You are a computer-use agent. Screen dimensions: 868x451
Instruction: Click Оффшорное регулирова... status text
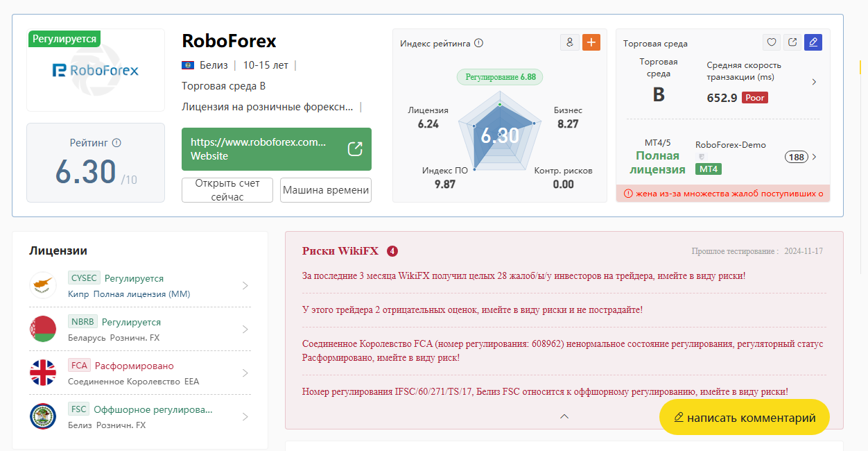(153, 409)
